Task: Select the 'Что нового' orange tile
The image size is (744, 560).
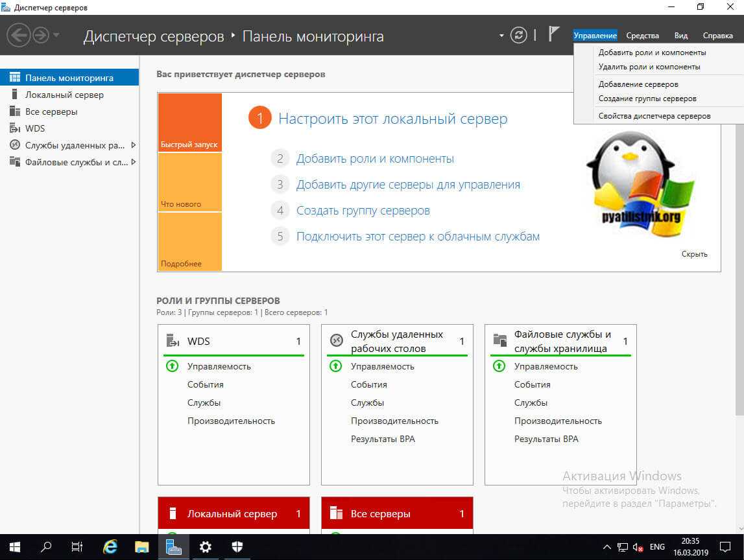Action: [189, 182]
